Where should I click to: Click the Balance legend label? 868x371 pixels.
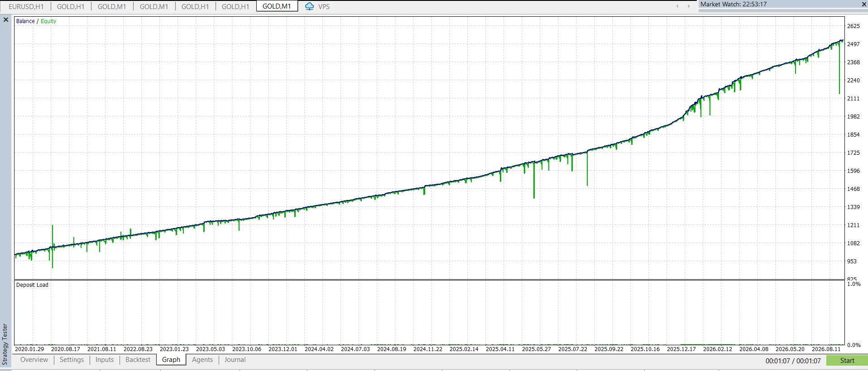[25, 21]
